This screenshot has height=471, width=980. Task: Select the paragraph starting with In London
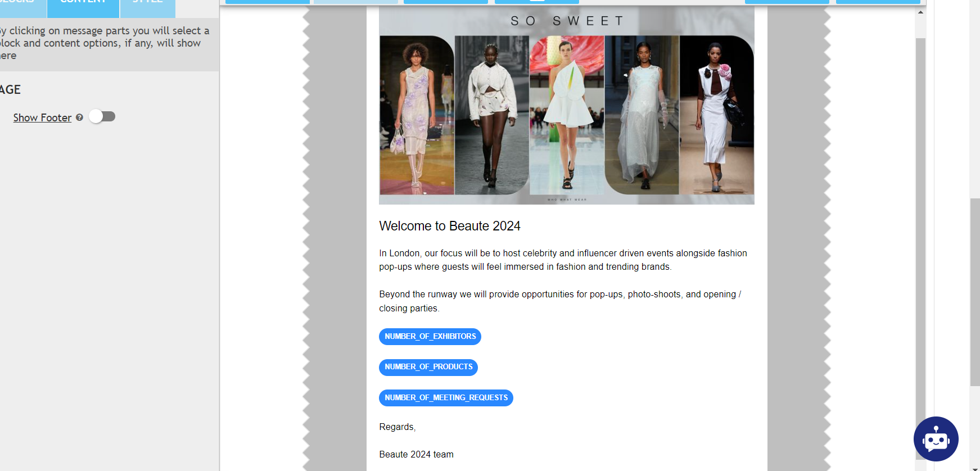(563, 260)
